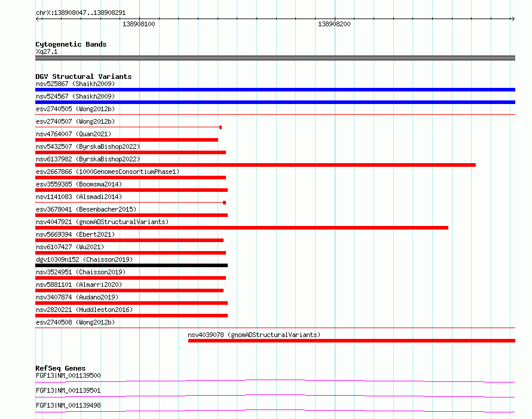Open transcript FGF13|NM_001139500
Screen dimensions: 532x419
pos(68,375)
